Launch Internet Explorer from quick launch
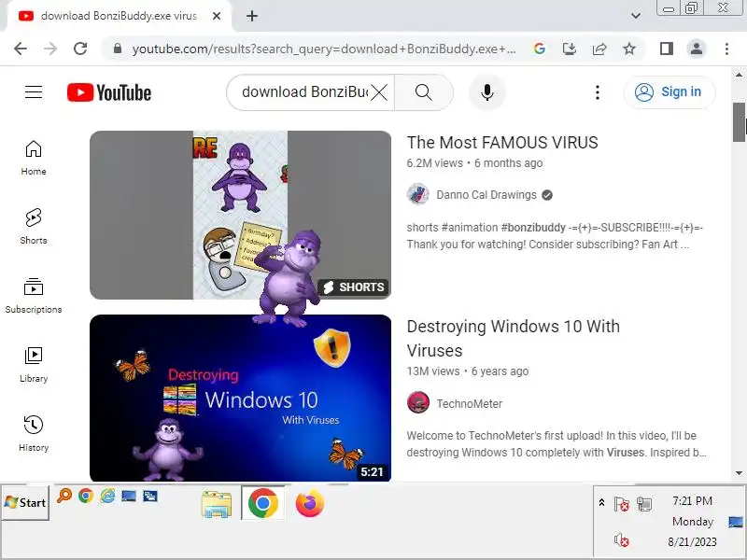747x560 pixels. point(107,496)
